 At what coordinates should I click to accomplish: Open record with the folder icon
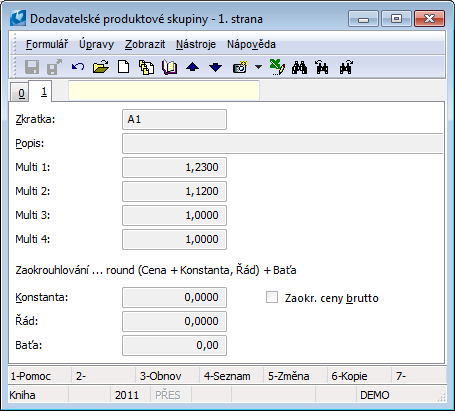(101, 67)
